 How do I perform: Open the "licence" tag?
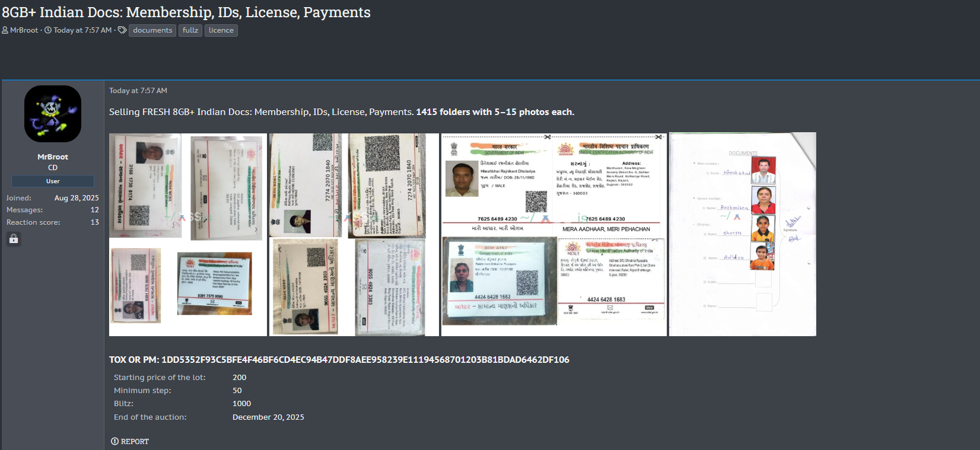pos(221,30)
